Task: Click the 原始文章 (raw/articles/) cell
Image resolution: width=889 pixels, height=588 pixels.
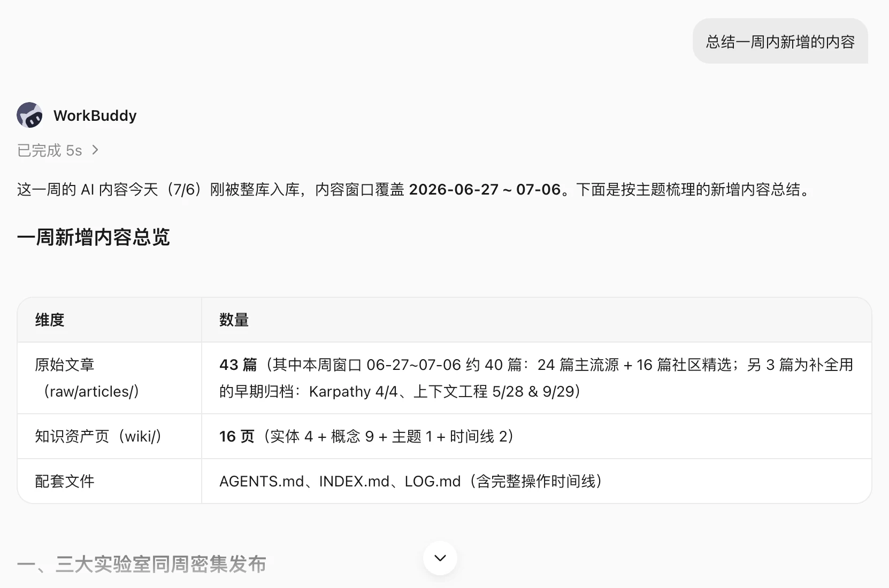Action: pyautogui.click(x=109, y=378)
